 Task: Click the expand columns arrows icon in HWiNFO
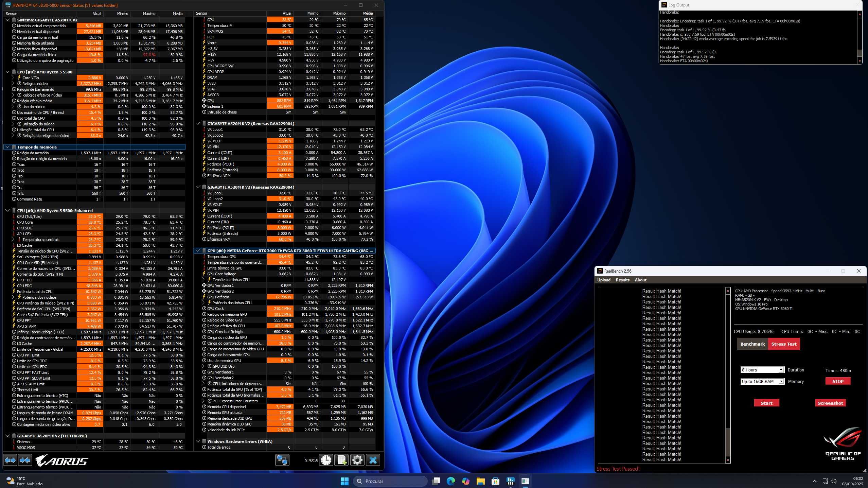(10, 460)
